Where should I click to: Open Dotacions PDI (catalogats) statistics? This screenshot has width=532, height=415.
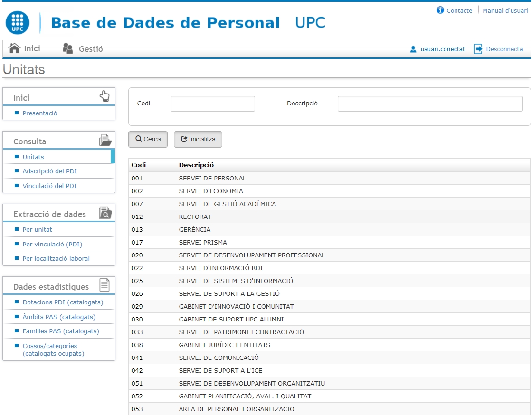(x=63, y=302)
